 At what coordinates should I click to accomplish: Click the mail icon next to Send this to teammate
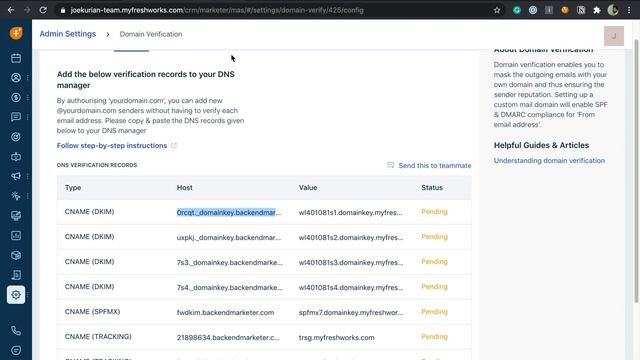pos(391,165)
